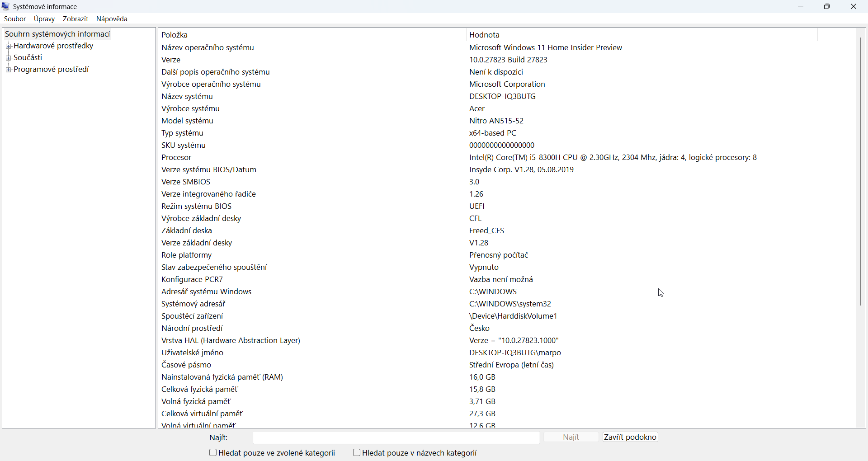The height and width of the screenshot is (461, 868).
Task: Select the Součásti category label
Action: point(28,57)
